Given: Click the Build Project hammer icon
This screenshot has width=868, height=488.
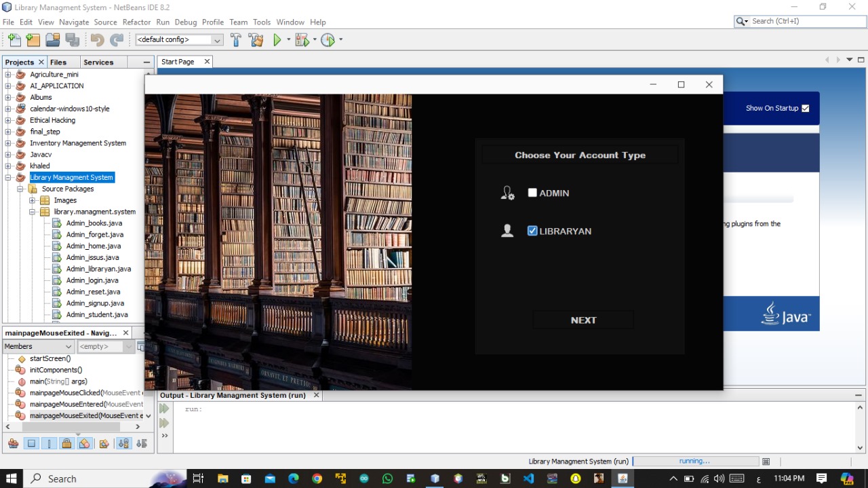Looking at the screenshot, I should point(236,40).
